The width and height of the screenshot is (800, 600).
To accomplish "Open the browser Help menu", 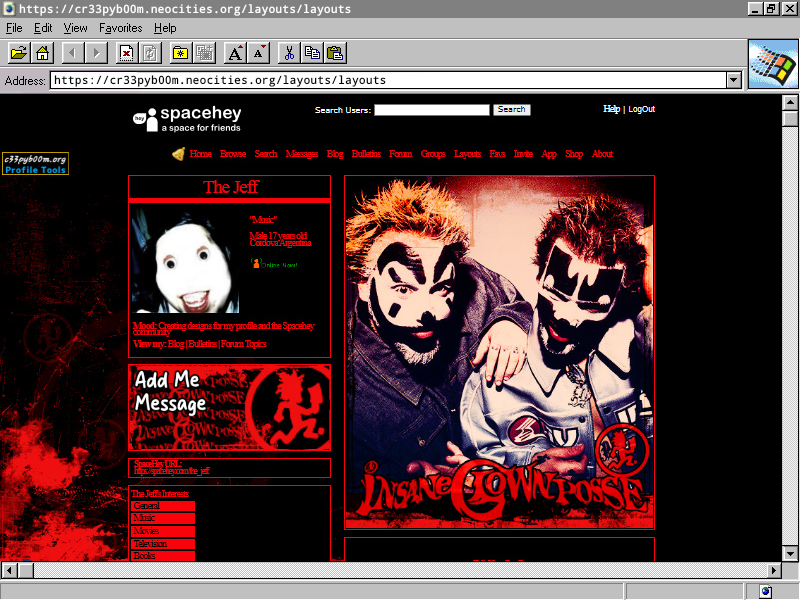I will [165, 28].
